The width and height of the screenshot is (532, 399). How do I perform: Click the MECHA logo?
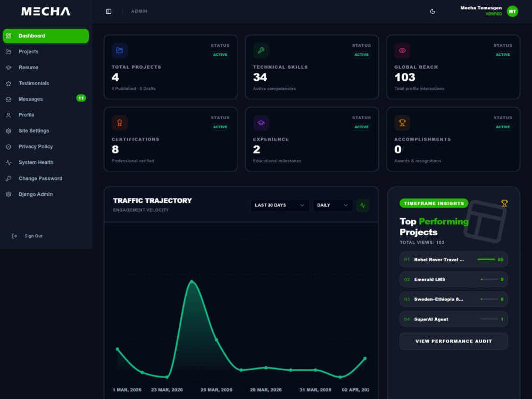click(x=46, y=12)
